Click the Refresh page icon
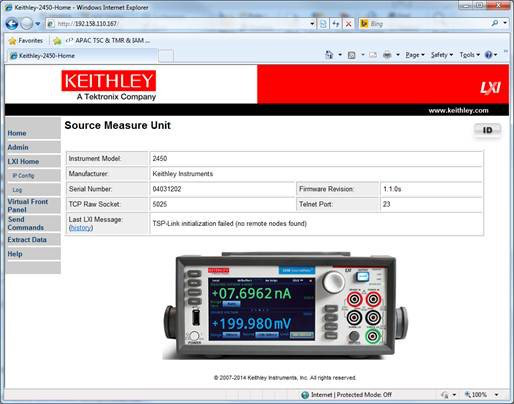The image size is (514, 404). 336,24
